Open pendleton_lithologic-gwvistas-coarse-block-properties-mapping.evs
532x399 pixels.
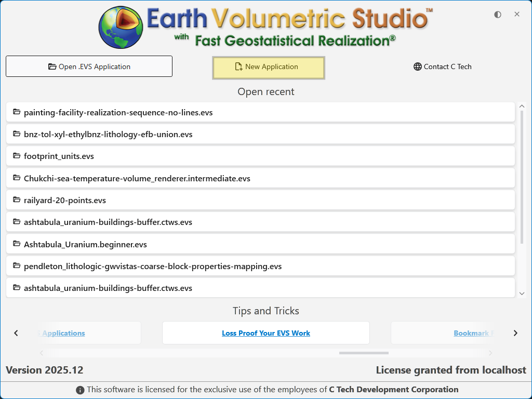coord(152,266)
